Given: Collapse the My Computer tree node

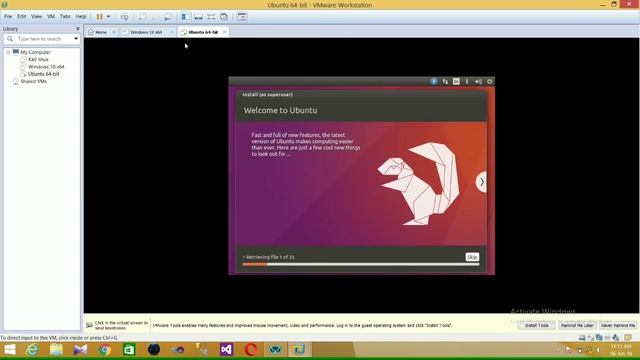Looking at the screenshot, I should (8, 52).
